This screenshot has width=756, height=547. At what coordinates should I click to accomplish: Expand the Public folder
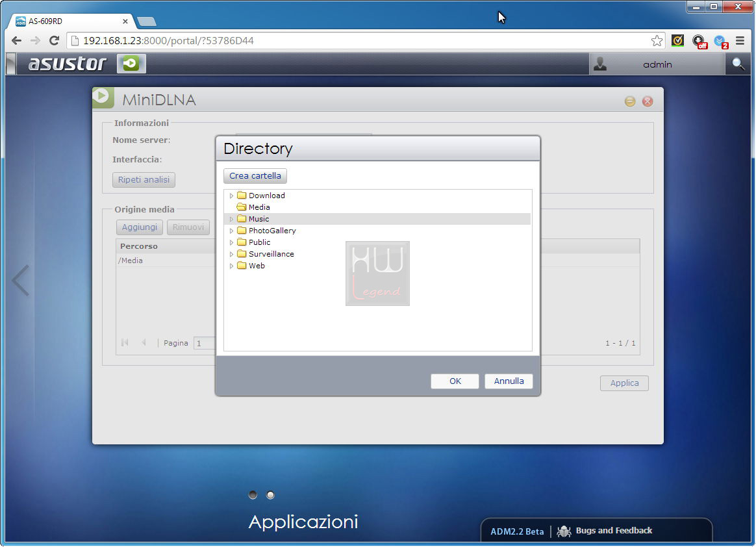[231, 242]
